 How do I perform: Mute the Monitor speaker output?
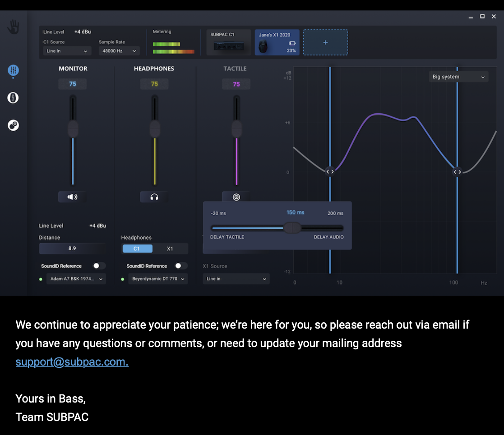[72, 197]
